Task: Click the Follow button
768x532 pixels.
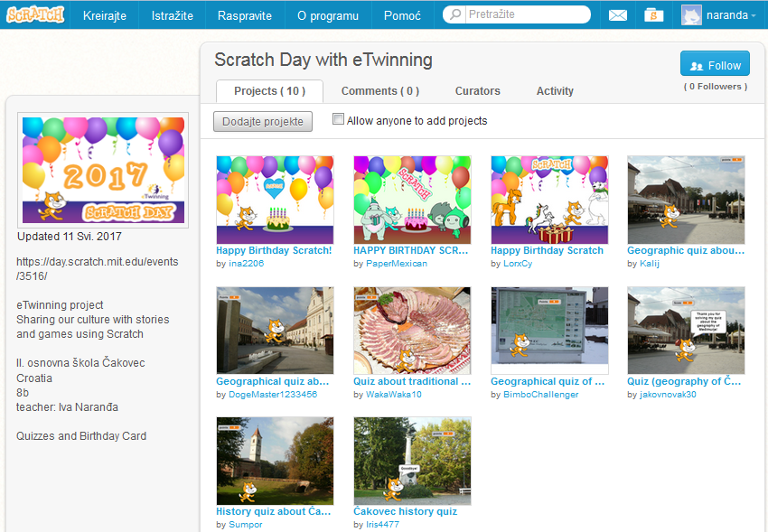Action: pos(715,63)
